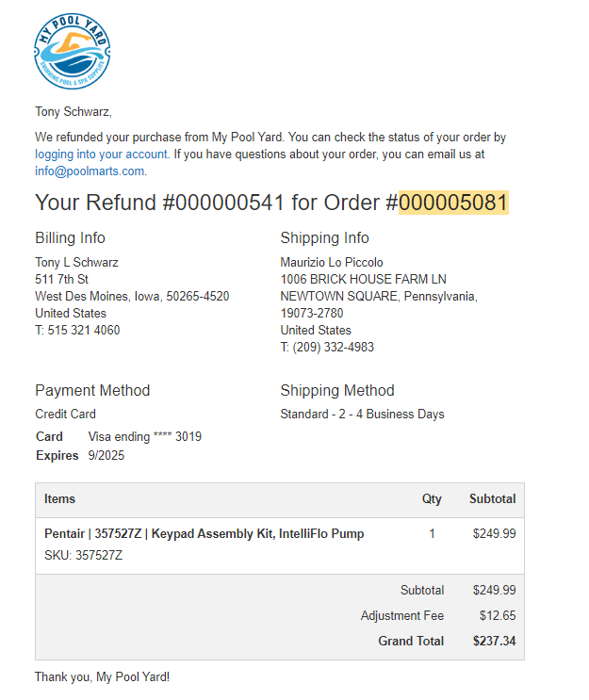Screen dimensions: 589x700
Task: Click the Adjustment Fee amount $12.65
Action: 498,615
